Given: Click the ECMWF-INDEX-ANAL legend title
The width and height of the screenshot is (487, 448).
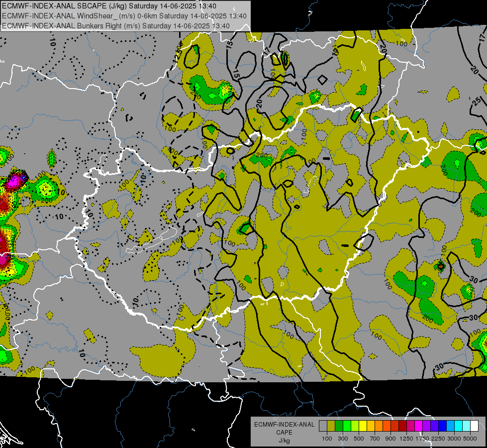Looking at the screenshot, I should click(284, 425).
